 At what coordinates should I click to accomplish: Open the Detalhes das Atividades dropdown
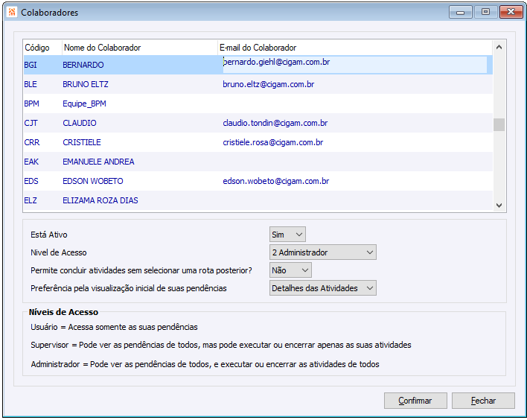click(x=322, y=288)
